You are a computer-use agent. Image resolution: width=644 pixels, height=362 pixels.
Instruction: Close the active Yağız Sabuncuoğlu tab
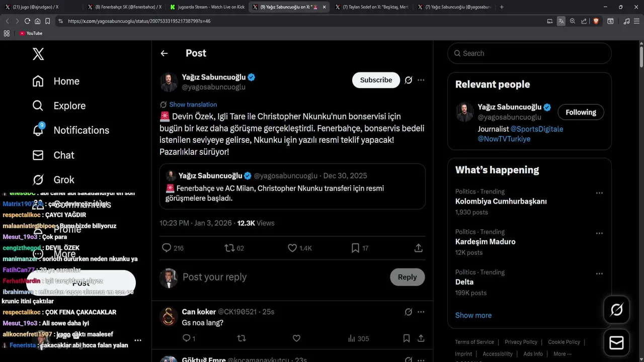[x=324, y=7]
